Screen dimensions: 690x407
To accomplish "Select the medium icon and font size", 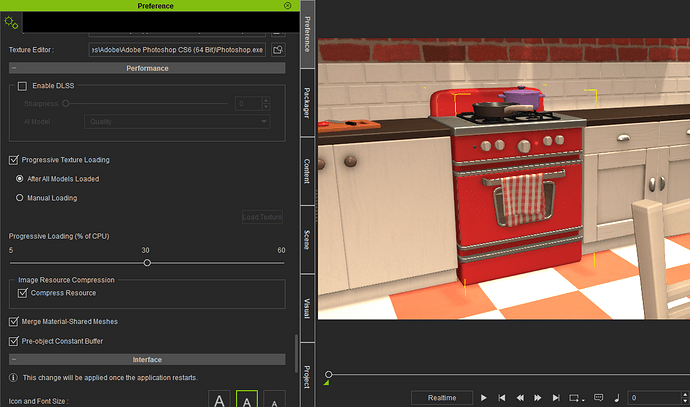I will tap(247, 399).
